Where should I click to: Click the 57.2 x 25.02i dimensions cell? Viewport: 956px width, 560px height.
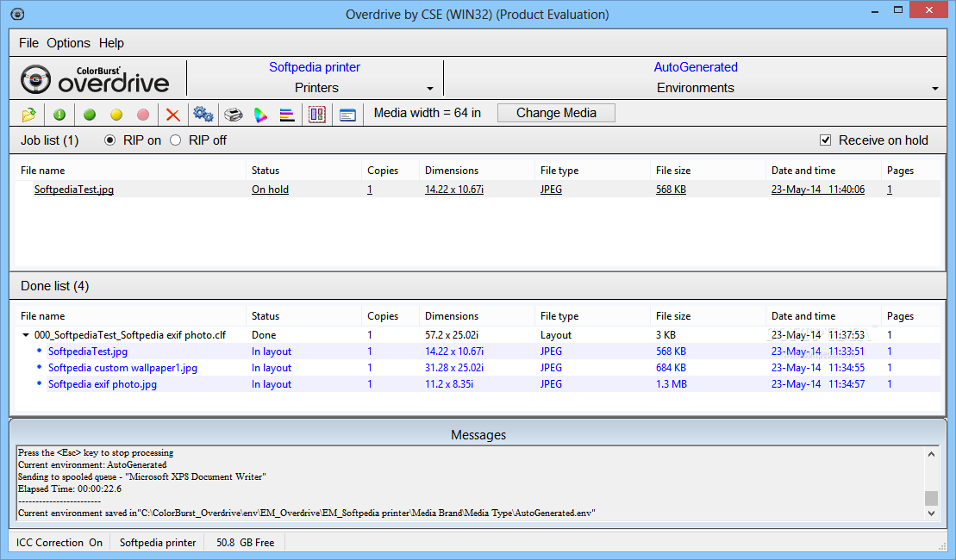click(x=451, y=334)
